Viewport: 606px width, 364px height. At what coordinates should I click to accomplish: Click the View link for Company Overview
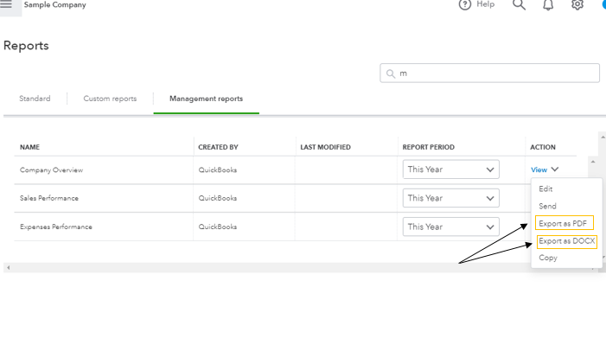[539, 169]
